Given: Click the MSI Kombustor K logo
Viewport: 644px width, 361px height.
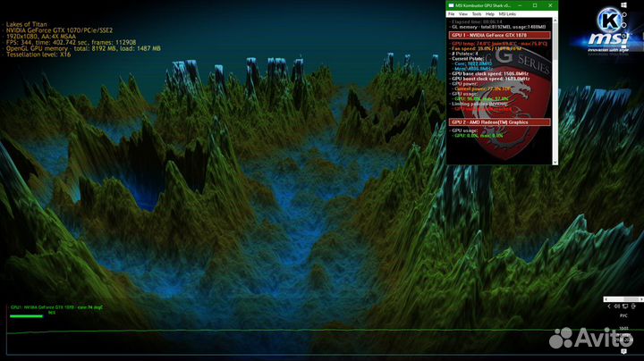Looking at the screenshot, I should pyautogui.click(x=607, y=21).
